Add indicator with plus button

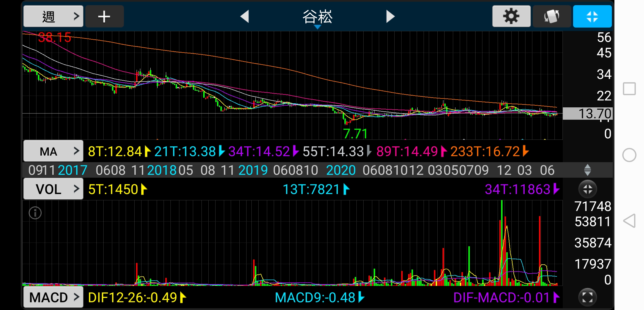tap(104, 16)
